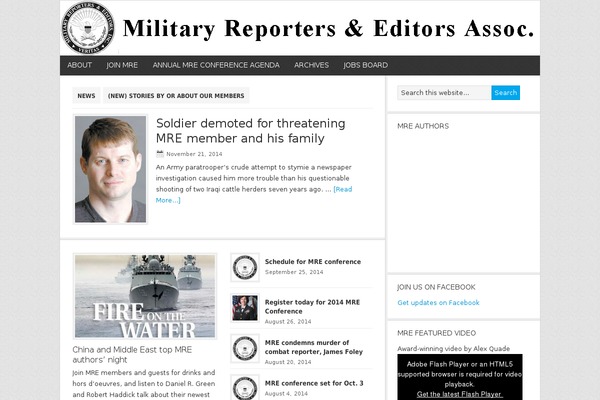600x400 pixels.
Task: Click the September 25, 2014 date text
Action: pos(294,272)
